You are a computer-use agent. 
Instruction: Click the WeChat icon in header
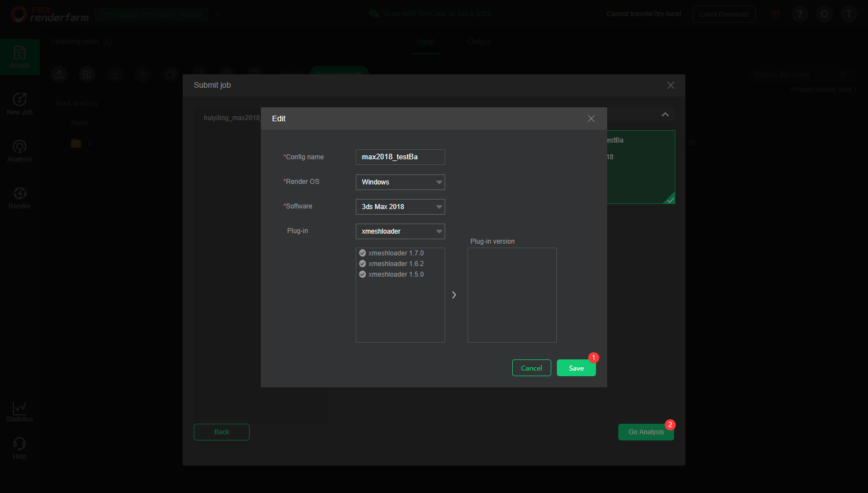pyautogui.click(x=374, y=13)
